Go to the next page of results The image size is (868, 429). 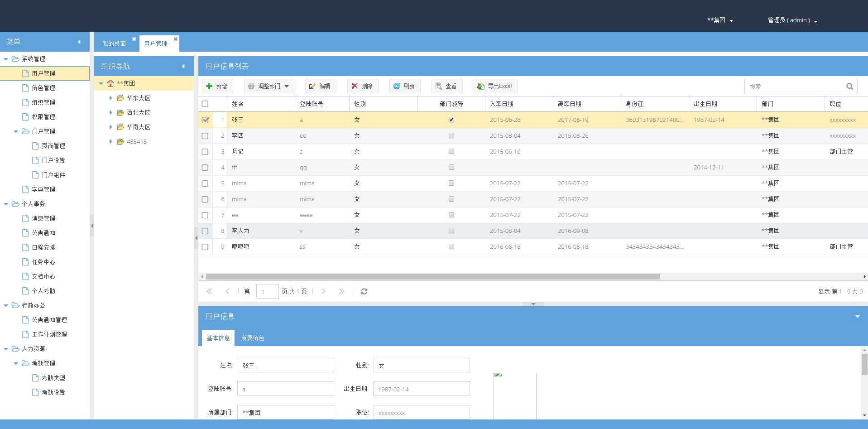(324, 291)
